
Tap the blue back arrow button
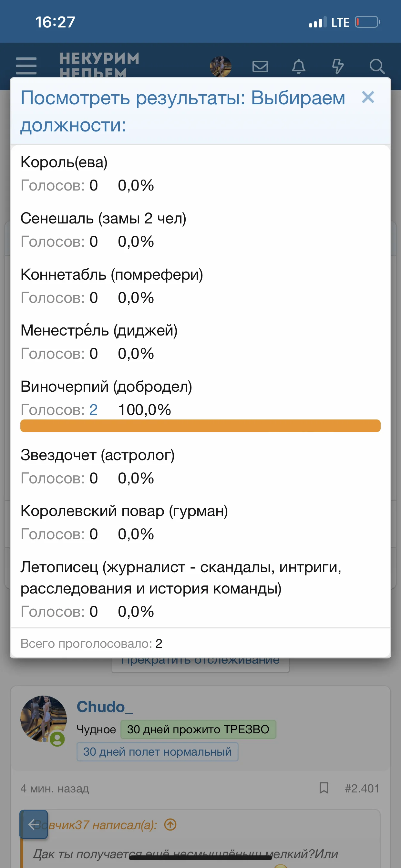(x=33, y=824)
